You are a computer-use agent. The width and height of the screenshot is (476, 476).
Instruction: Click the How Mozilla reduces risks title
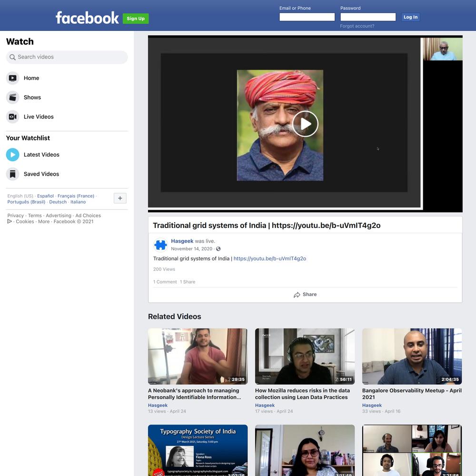(302, 394)
